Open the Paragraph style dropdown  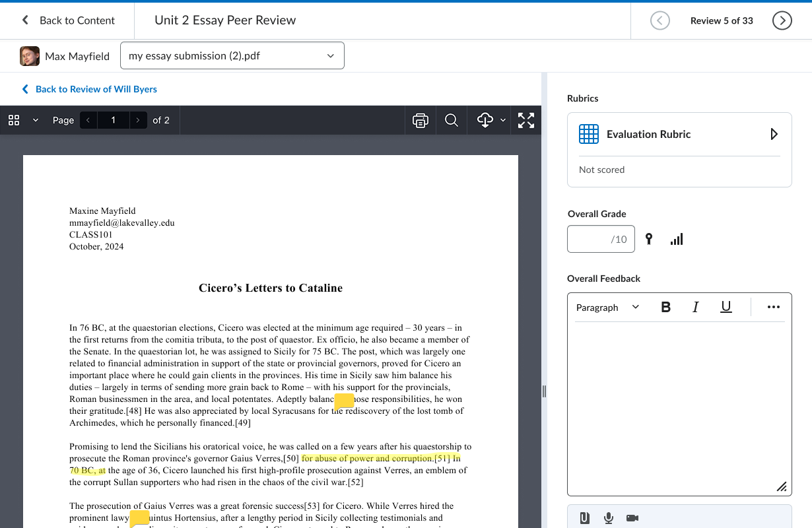click(607, 308)
